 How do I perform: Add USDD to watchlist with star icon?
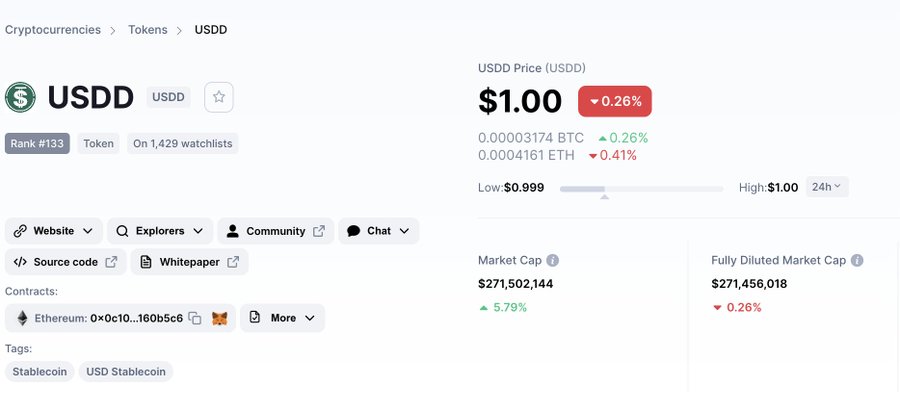pos(219,97)
